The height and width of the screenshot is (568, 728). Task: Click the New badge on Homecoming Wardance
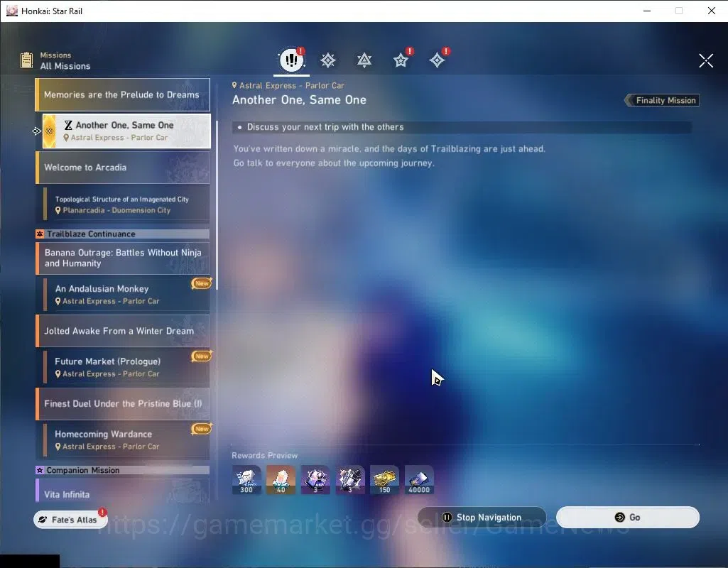coord(202,429)
